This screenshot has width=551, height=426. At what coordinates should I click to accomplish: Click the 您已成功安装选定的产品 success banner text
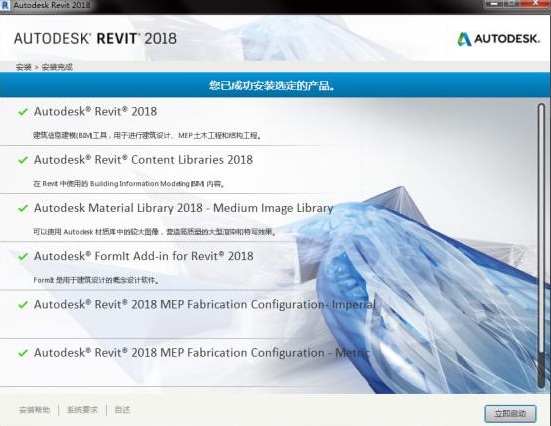pos(272,85)
